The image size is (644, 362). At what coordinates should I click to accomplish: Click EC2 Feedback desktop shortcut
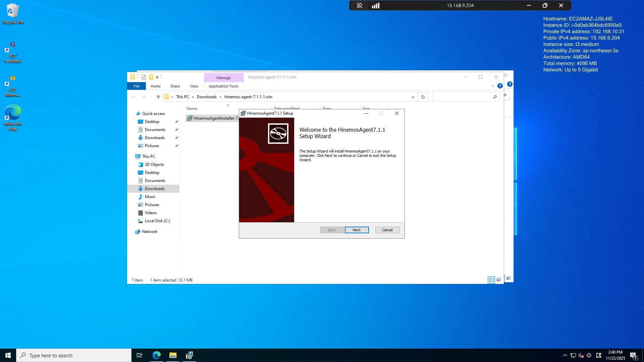pos(12,52)
